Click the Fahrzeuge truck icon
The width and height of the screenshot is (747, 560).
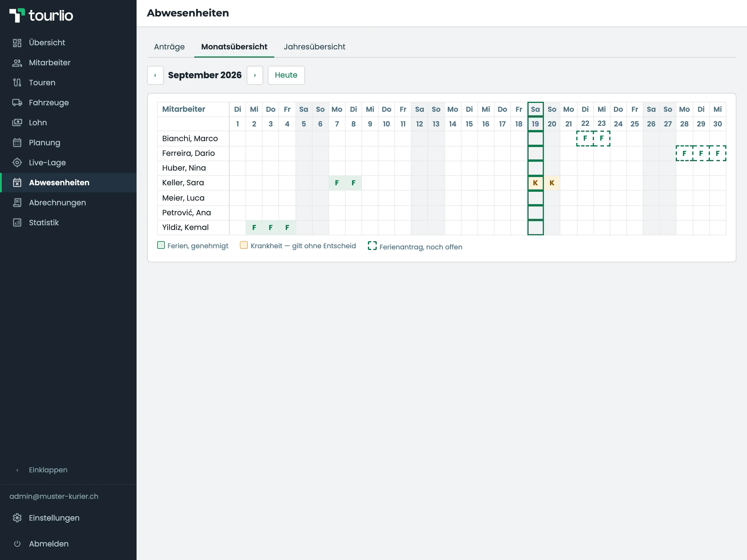pos(17,103)
